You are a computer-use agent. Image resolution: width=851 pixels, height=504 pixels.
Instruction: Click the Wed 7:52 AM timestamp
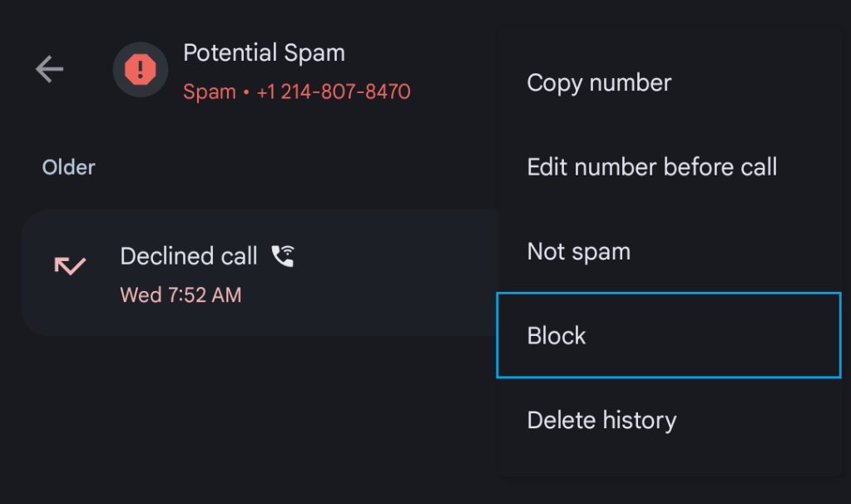(181, 294)
